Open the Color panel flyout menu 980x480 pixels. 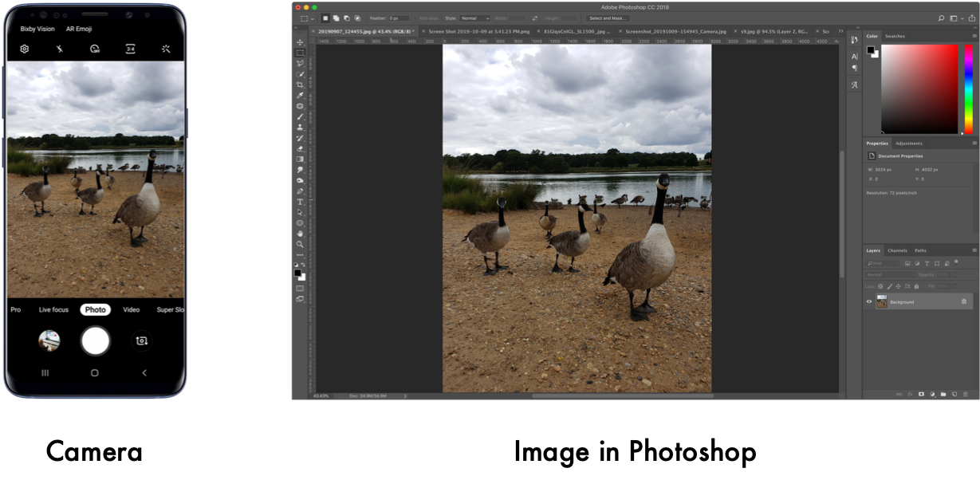point(974,36)
